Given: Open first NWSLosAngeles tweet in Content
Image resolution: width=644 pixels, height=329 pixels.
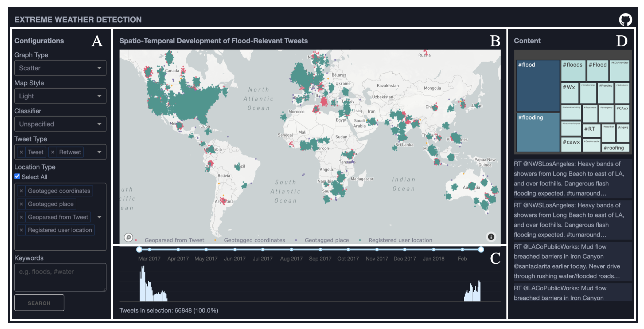Looking at the screenshot, I should pyautogui.click(x=572, y=178).
